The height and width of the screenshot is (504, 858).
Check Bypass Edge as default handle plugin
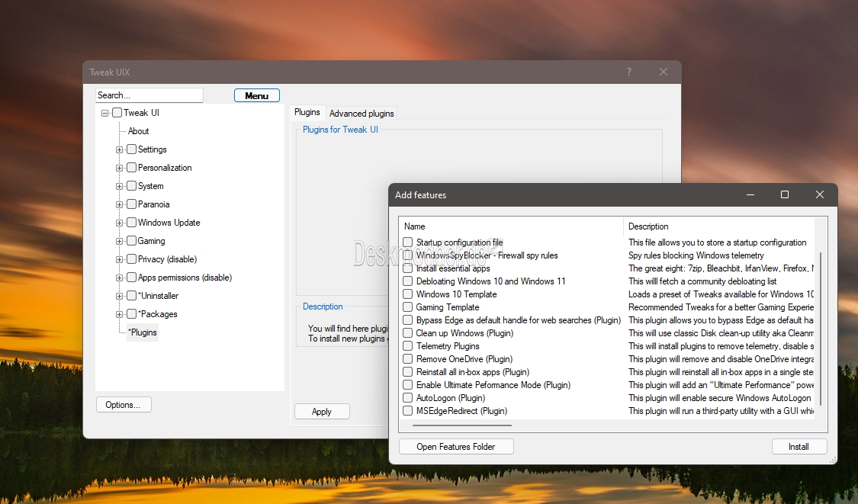(408, 320)
